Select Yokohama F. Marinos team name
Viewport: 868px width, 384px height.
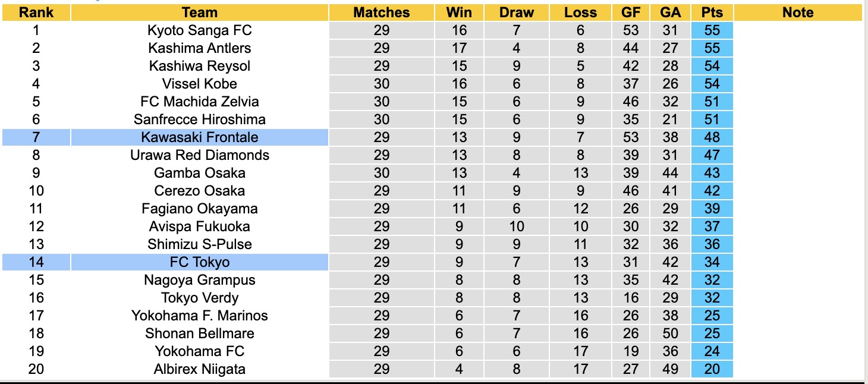point(200,316)
